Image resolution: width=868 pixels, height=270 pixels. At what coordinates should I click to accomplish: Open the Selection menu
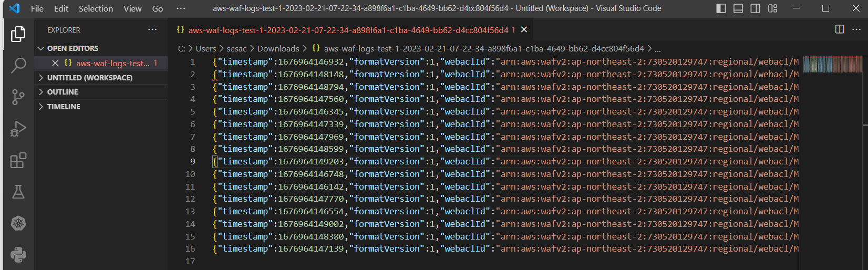click(96, 8)
